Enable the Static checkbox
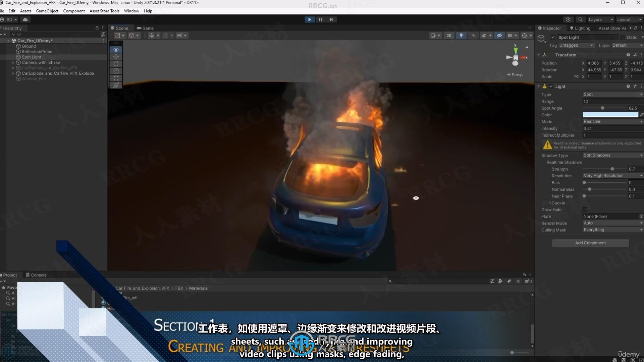 click(622, 37)
